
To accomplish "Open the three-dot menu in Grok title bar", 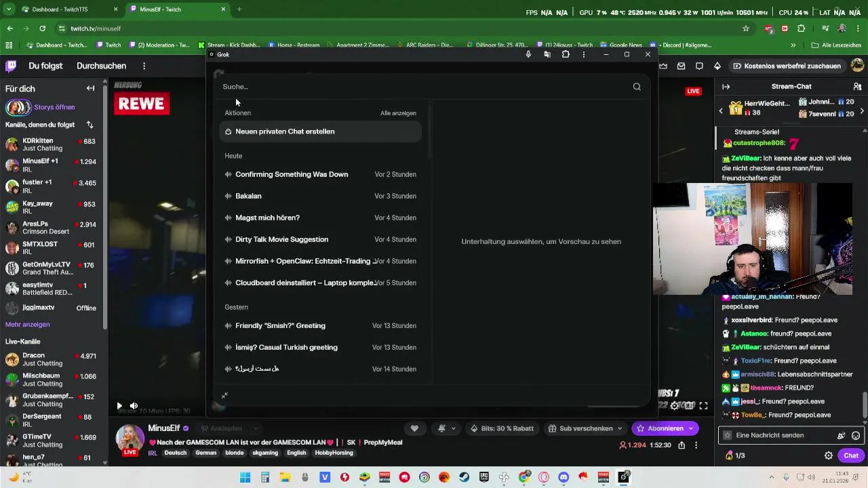I will [x=584, y=54].
